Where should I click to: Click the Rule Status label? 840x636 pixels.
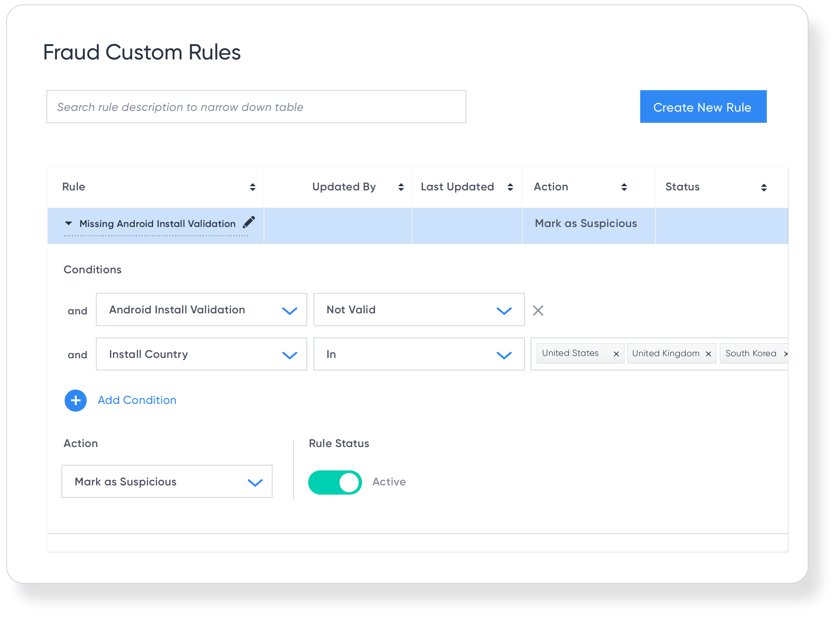click(x=339, y=443)
